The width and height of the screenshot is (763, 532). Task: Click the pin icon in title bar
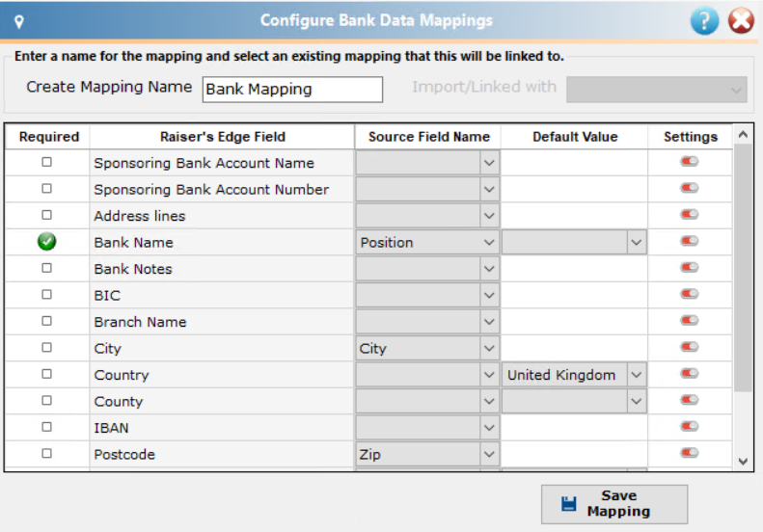coord(19,22)
